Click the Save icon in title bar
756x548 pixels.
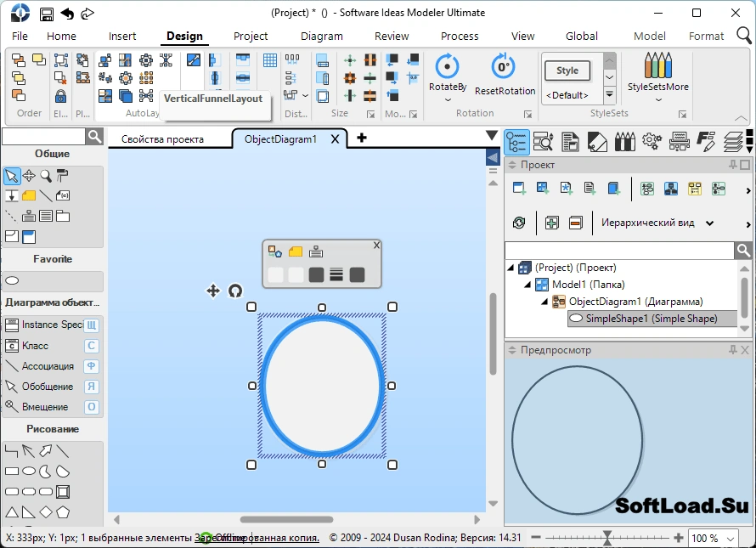pos(46,14)
